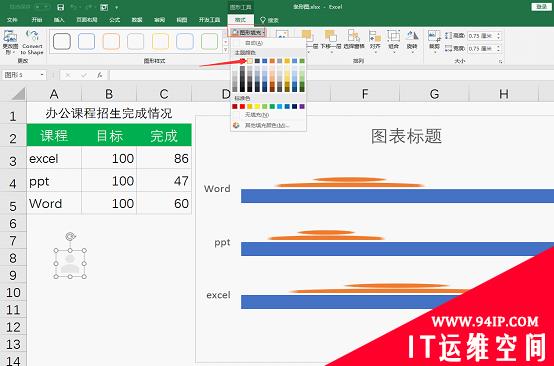This screenshot has height=366, width=554.
Task: Open the Selection Pane tool
Action: [354, 39]
